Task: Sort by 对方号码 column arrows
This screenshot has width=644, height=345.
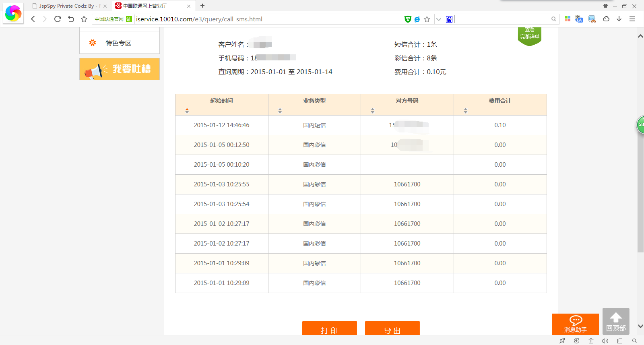Action: click(x=372, y=111)
